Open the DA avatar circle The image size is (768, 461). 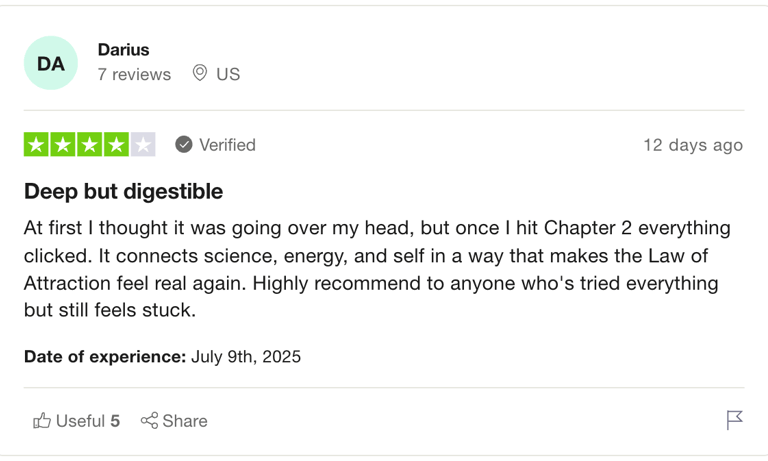pyautogui.click(x=51, y=63)
